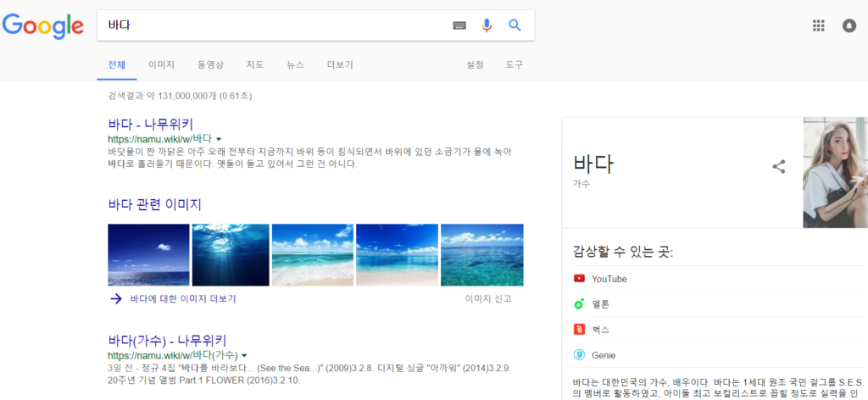
Task: Open the calm blue lagoon thumbnail
Action: pyautogui.click(x=397, y=254)
